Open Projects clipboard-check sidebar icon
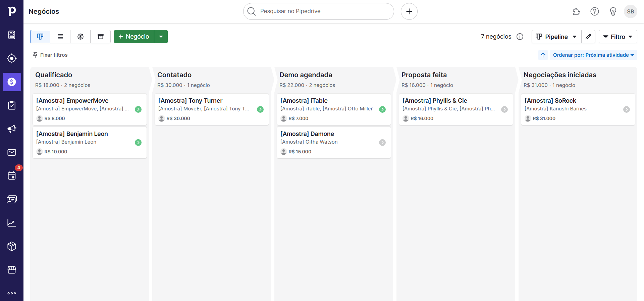The width and height of the screenshot is (644, 301). [x=12, y=105]
